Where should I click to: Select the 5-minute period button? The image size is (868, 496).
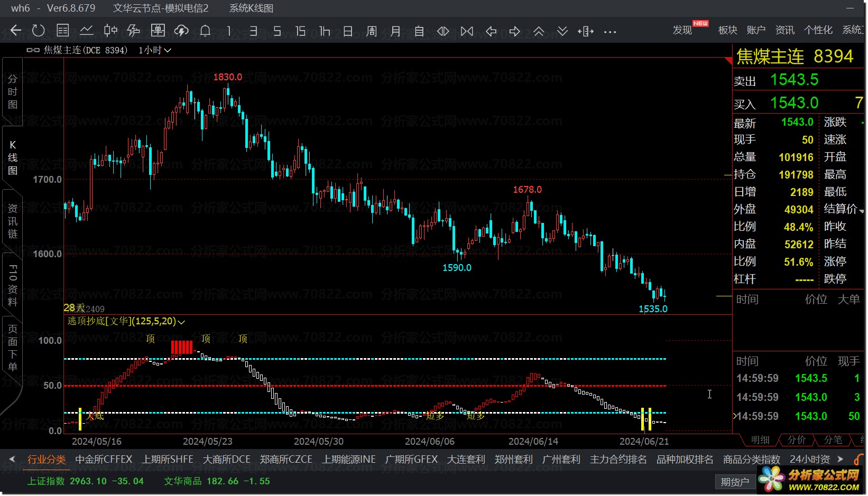[x=277, y=31]
